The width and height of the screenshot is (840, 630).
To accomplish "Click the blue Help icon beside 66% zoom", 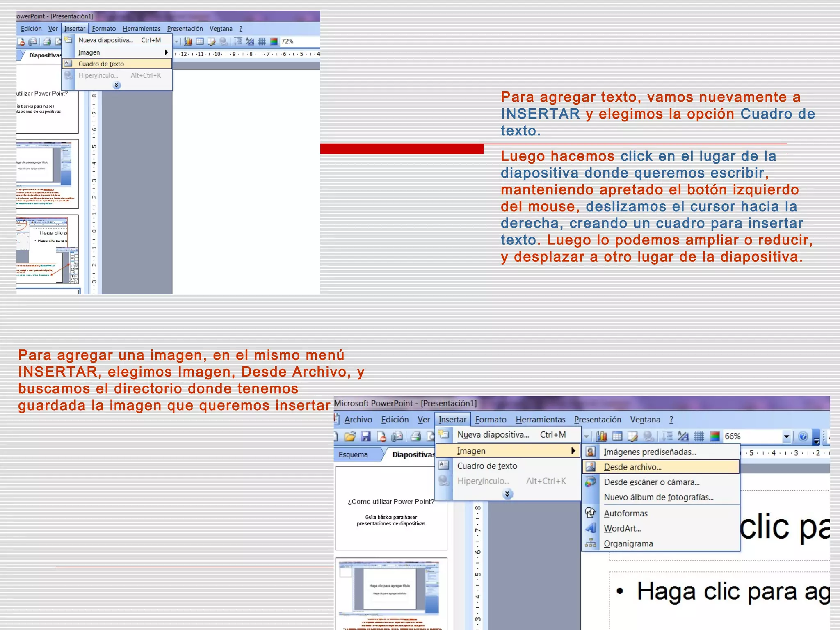I will tap(803, 436).
